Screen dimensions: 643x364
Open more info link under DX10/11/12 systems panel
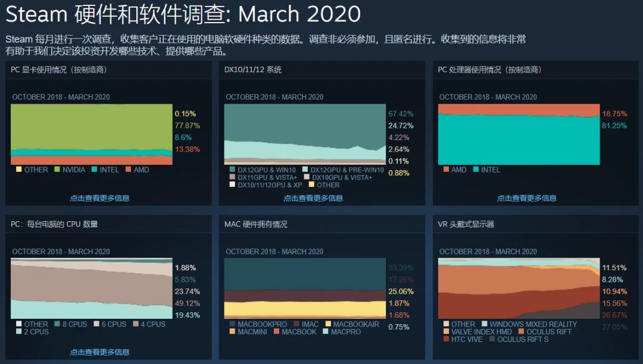[x=313, y=198]
